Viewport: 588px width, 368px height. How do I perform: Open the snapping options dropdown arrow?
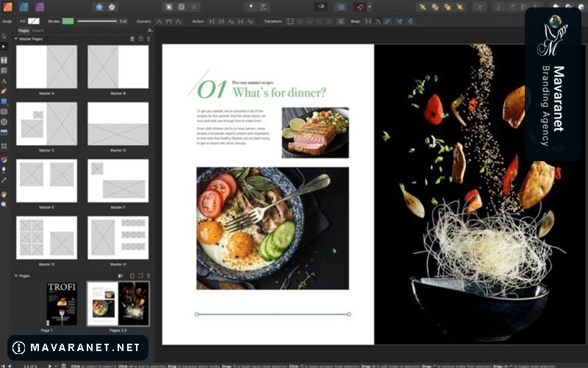[370, 7]
